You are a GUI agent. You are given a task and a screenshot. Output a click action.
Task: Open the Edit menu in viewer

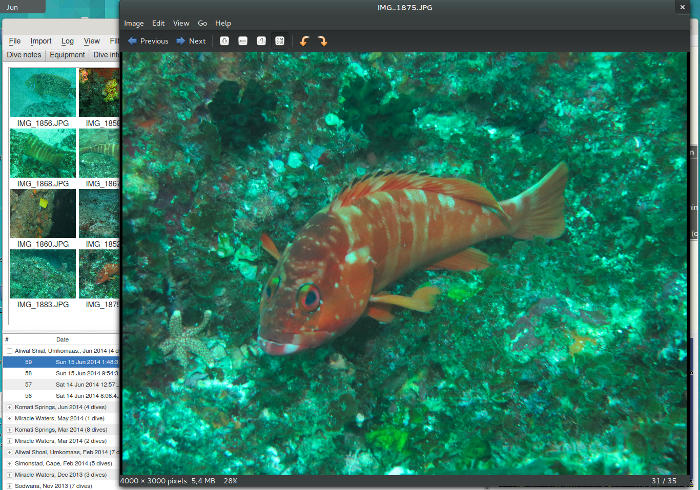(158, 23)
